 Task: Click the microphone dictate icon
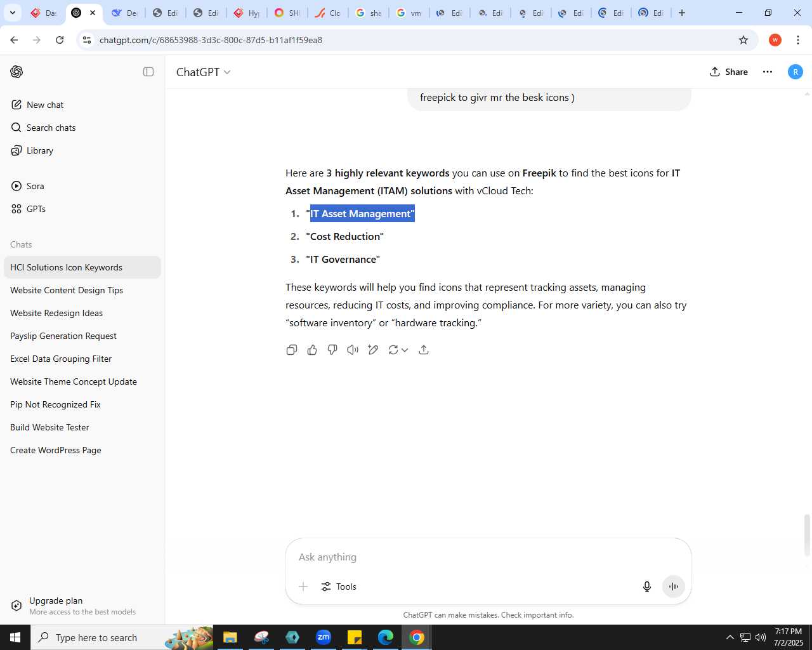click(x=647, y=587)
